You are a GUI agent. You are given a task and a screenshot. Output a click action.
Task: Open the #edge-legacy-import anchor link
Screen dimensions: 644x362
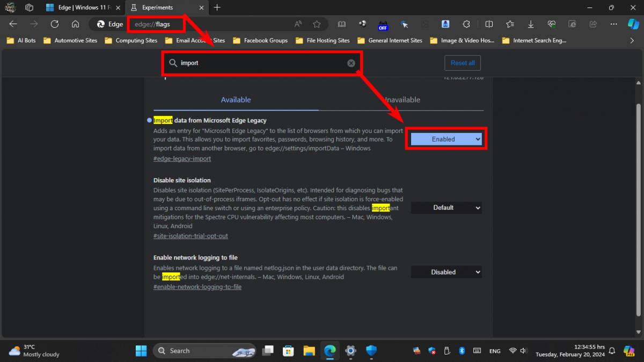[182, 159]
